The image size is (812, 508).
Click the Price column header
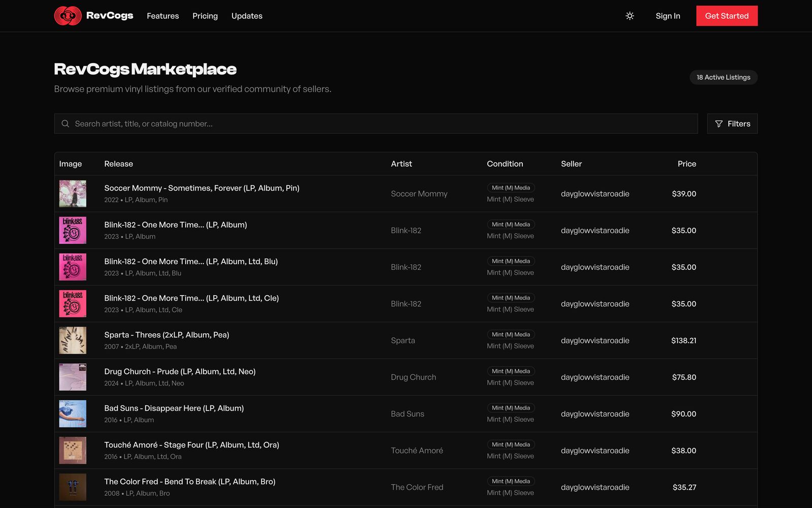click(687, 164)
